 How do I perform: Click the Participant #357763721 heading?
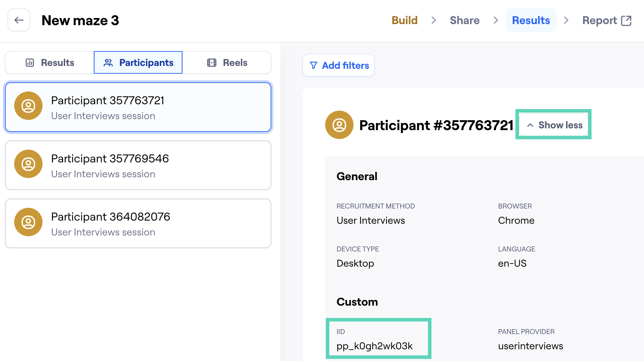[436, 125]
